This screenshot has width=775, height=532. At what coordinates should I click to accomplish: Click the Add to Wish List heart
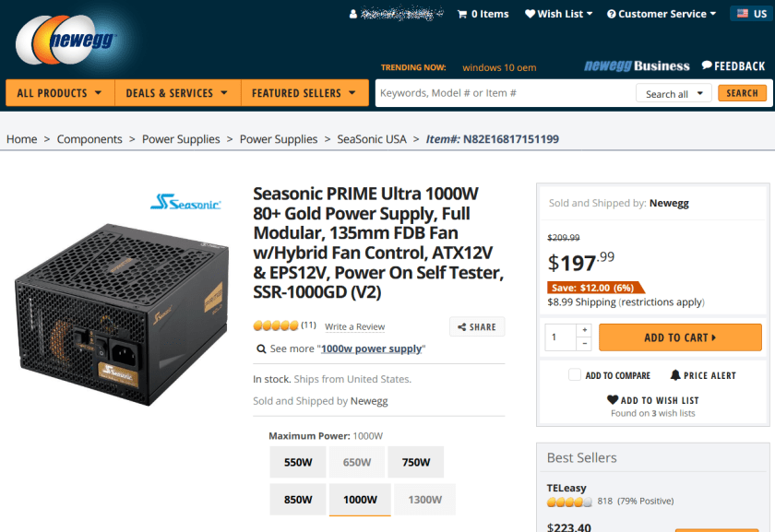(x=613, y=400)
